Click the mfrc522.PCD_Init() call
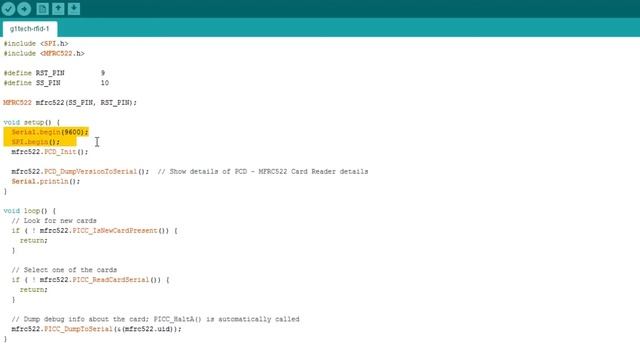The height and width of the screenshot is (360, 640). click(x=49, y=152)
